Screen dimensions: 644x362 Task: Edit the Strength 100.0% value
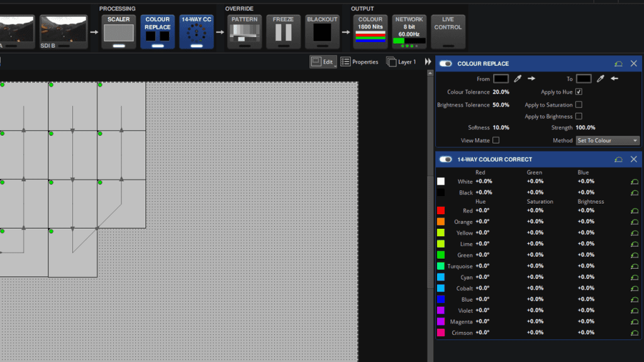pos(586,128)
